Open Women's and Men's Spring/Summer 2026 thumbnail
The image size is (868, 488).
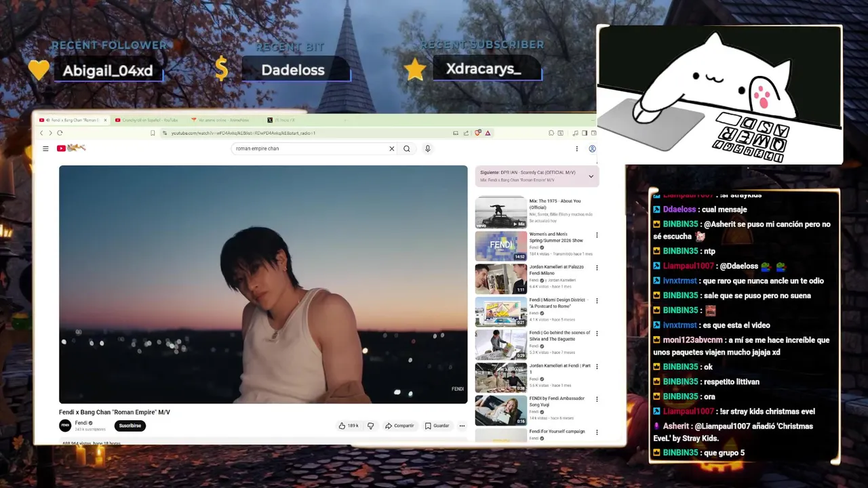pyautogui.click(x=500, y=245)
